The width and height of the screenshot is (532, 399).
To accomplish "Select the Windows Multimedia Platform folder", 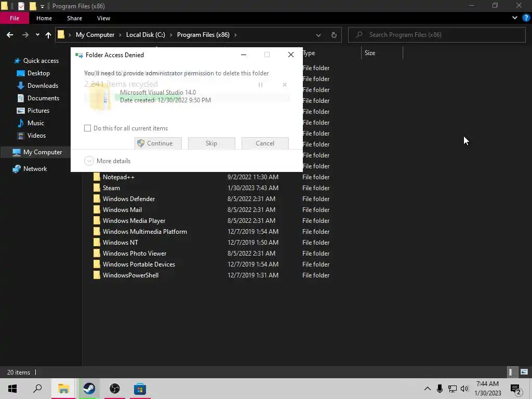I will tap(145, 232).
